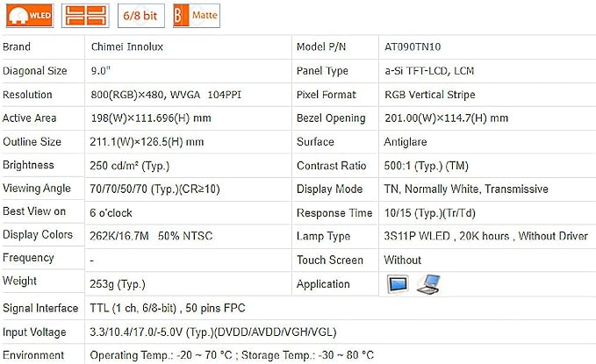The height and width of the screenshot is (364, 596).
Task: Click the 6/8 bit badge
Action: (141, 16)
